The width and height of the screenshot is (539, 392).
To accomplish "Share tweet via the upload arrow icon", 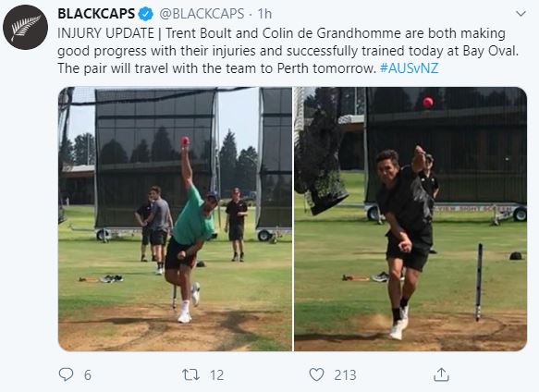I will point(441,374).
